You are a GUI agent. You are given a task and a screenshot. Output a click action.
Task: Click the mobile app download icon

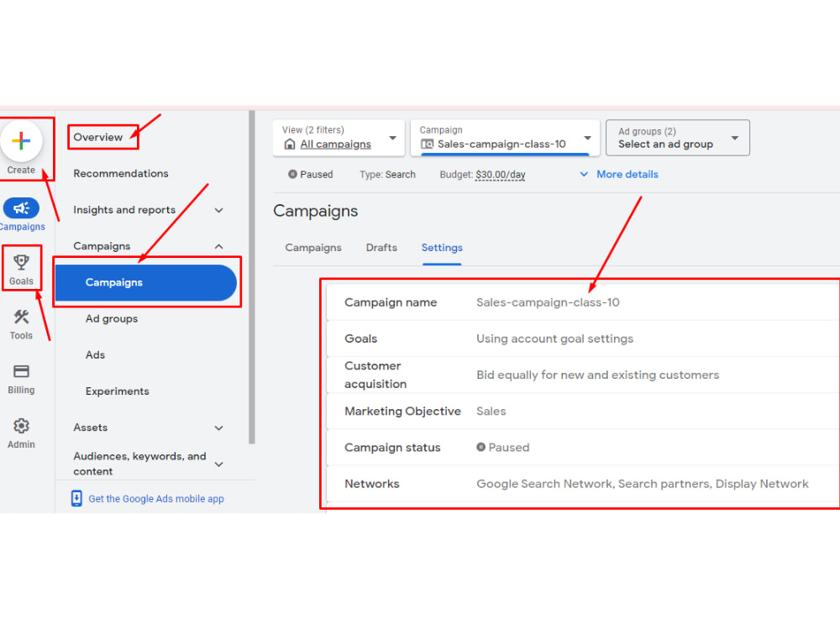click(76, 498)
